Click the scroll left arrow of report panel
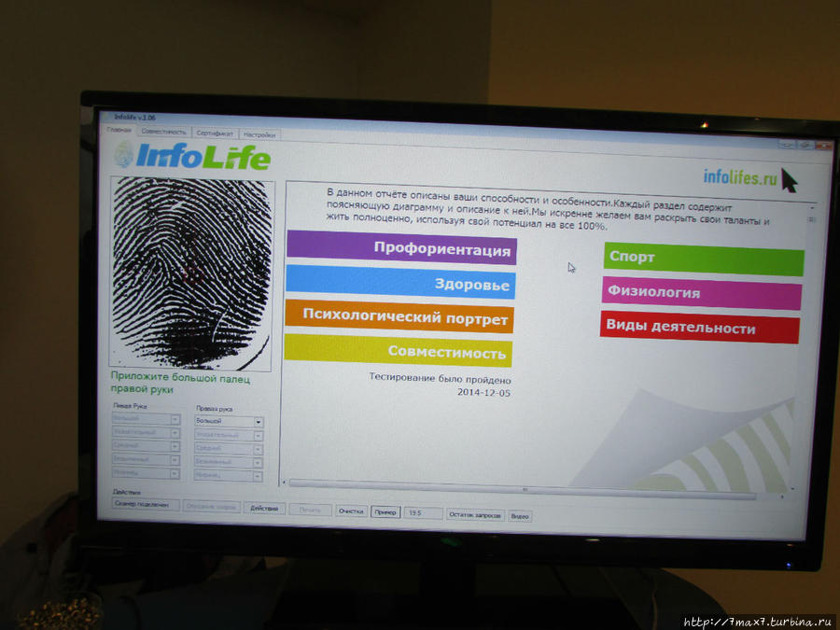Viewport: 840px width, 630px height. click(x=284, y=483)
